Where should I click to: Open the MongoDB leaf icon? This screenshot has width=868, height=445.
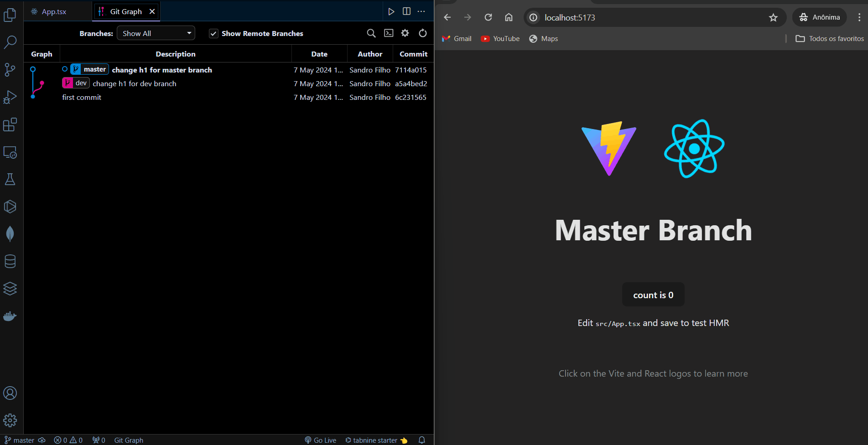[10, 234]
